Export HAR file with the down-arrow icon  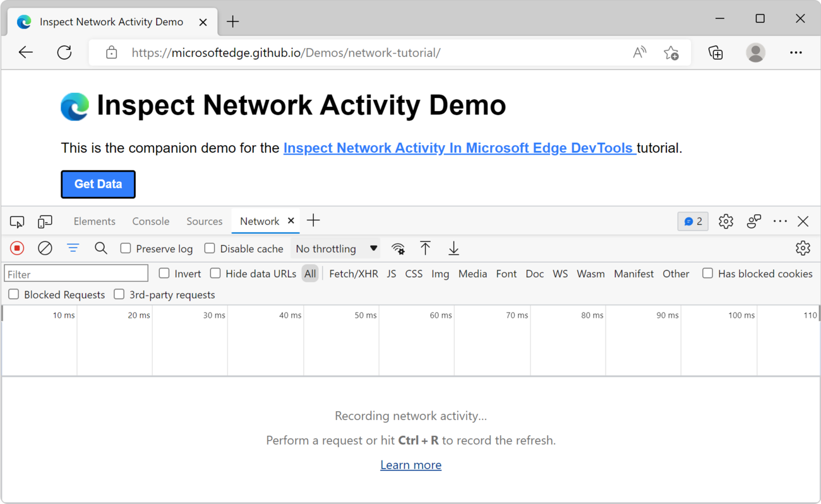pyautogui.click(x=453, y=248)
